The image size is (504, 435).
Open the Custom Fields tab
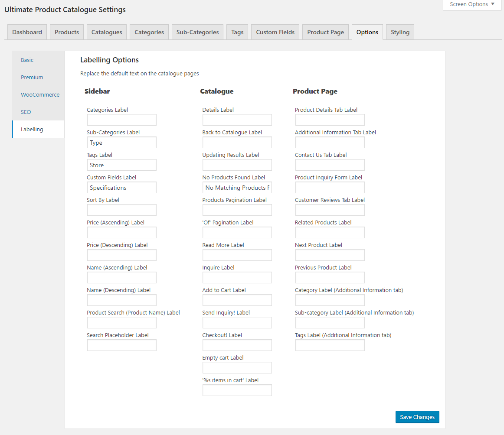point(275,32)
